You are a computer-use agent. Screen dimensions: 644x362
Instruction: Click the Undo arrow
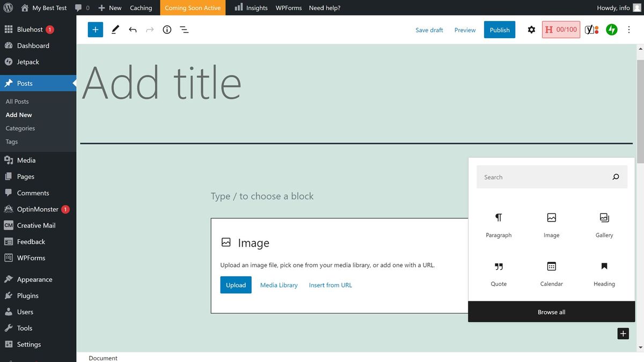coord(133,29)
